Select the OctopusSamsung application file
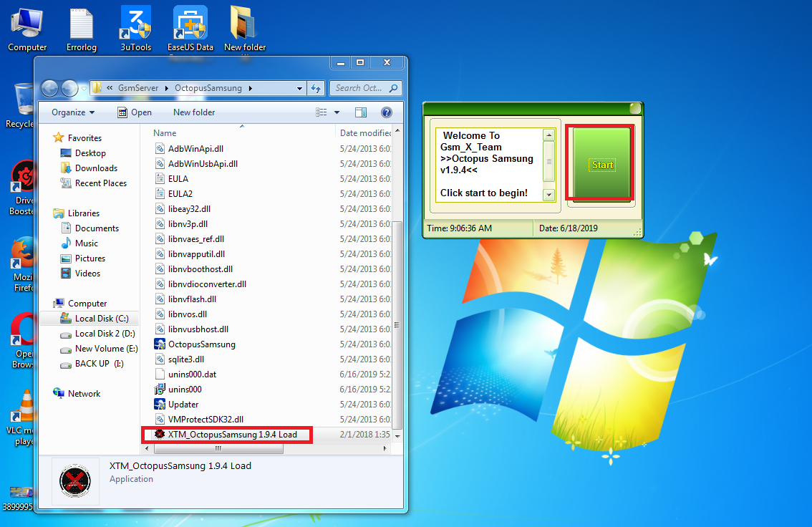The image size is (812, 527). coord(195,344)
